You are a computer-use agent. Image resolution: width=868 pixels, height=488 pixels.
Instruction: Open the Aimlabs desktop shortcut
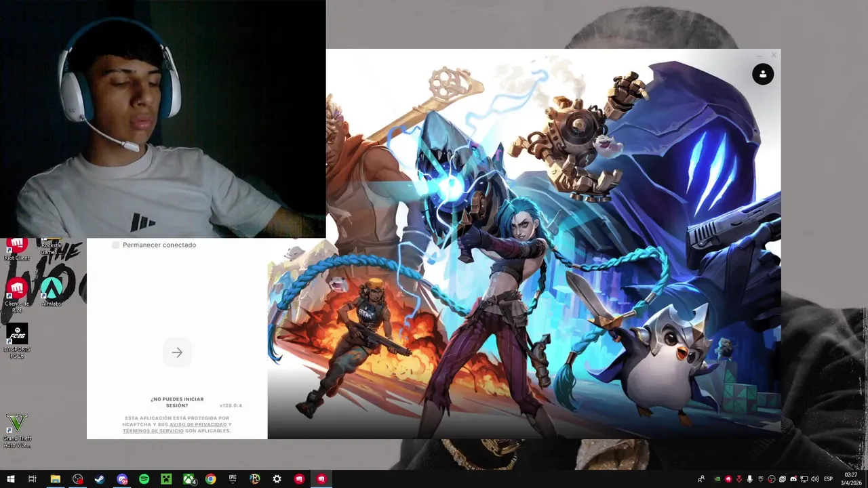tap(51, 292)
